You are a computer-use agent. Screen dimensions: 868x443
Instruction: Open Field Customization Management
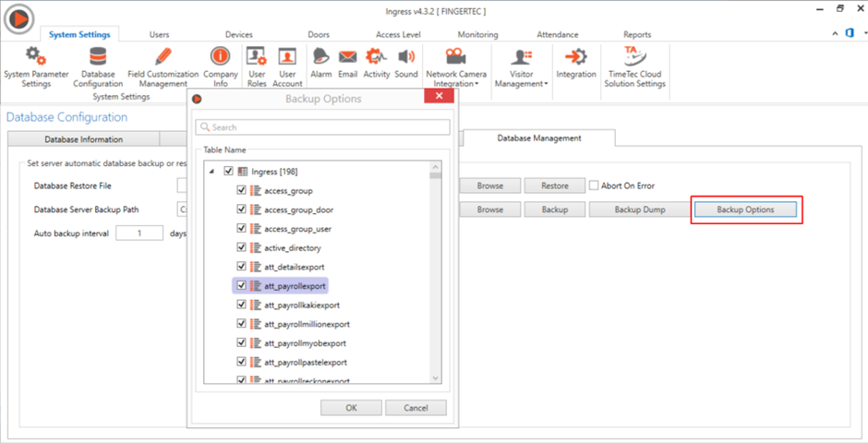tap(163, 68)
